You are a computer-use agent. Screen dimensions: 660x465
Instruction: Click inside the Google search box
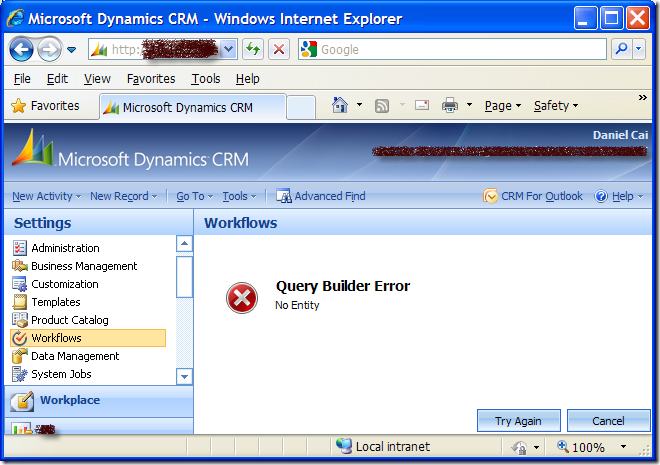tap(452, 50)
